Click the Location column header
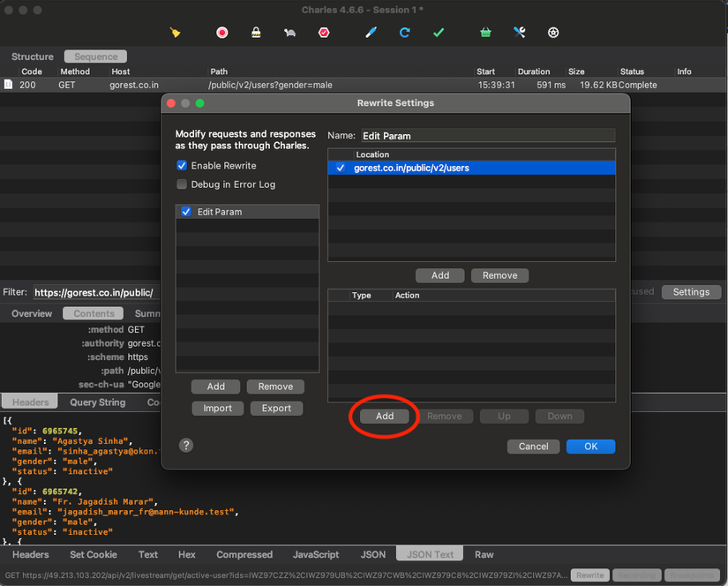 pyautogui.click(x=372, y=154)
